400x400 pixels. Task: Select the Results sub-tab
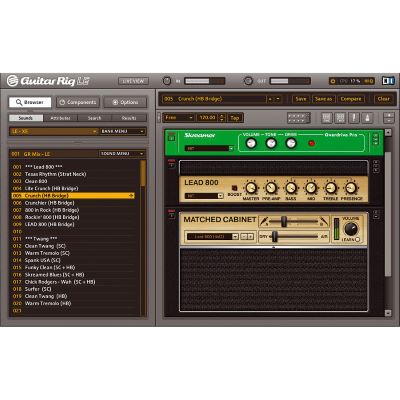pos(129,118)
